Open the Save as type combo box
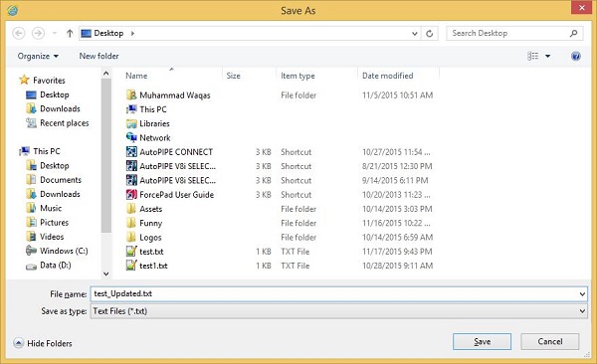Screen dimensions: 597x364 339,311
